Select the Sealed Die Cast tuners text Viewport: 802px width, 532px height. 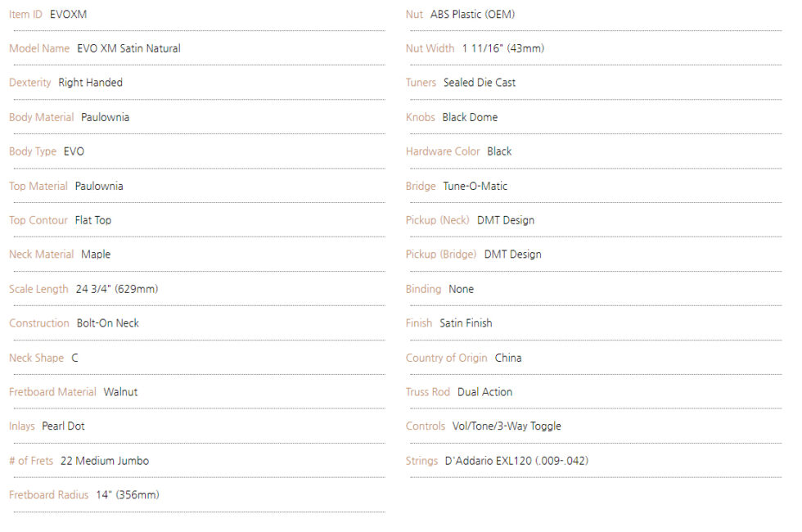(x=480, y=83)
